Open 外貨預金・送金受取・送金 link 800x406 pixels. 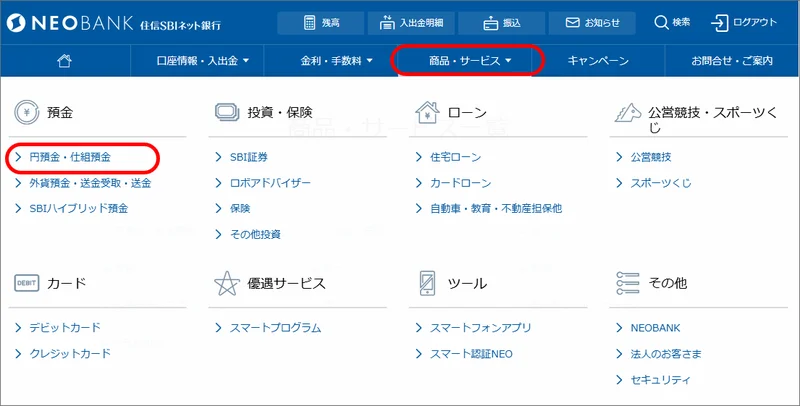(x=90, y=183)
